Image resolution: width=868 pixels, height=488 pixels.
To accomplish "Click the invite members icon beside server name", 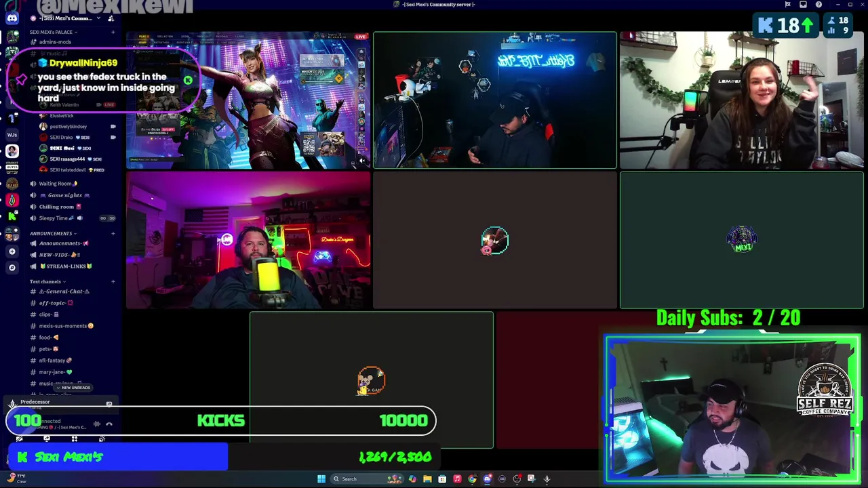I will pos(111,18).
